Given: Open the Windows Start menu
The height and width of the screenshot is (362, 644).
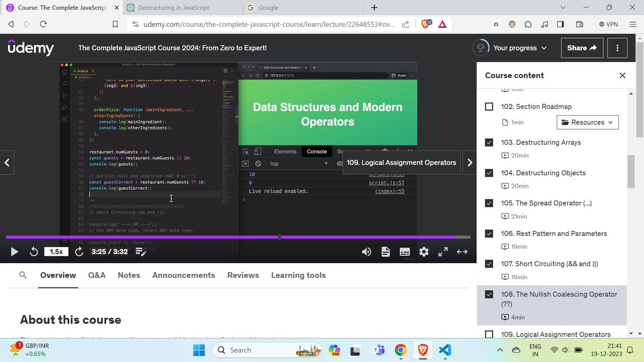Looking at the screenshot, I should (x=199, y=350).
